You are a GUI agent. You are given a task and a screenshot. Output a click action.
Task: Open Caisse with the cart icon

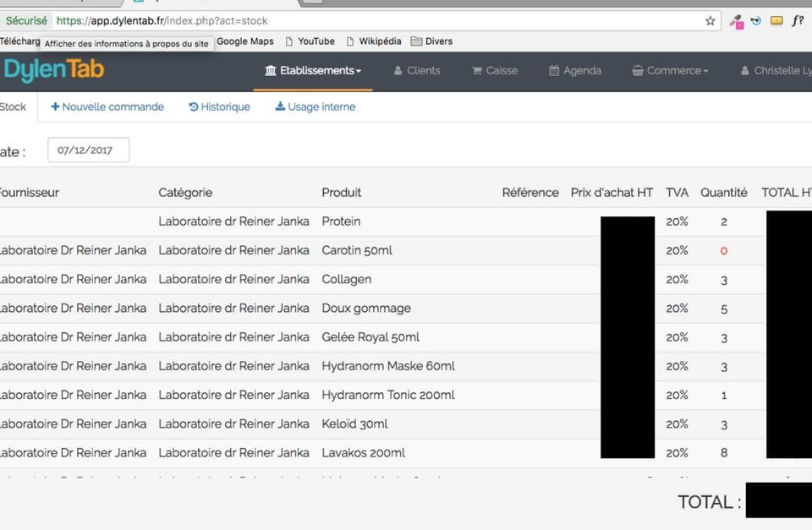click(x=495, y=71)
